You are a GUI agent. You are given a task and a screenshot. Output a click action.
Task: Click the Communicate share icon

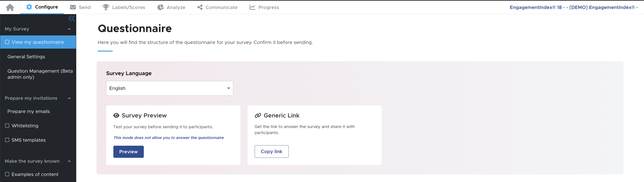point(200,7)
